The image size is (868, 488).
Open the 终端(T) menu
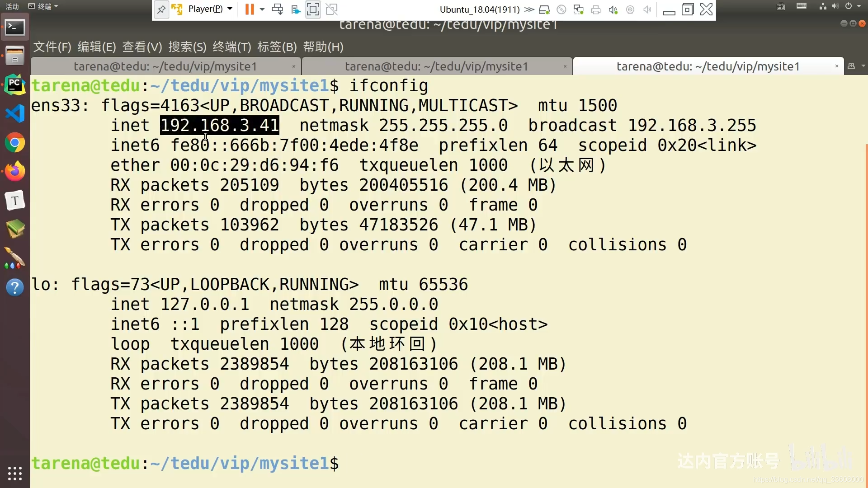(231, 47)
